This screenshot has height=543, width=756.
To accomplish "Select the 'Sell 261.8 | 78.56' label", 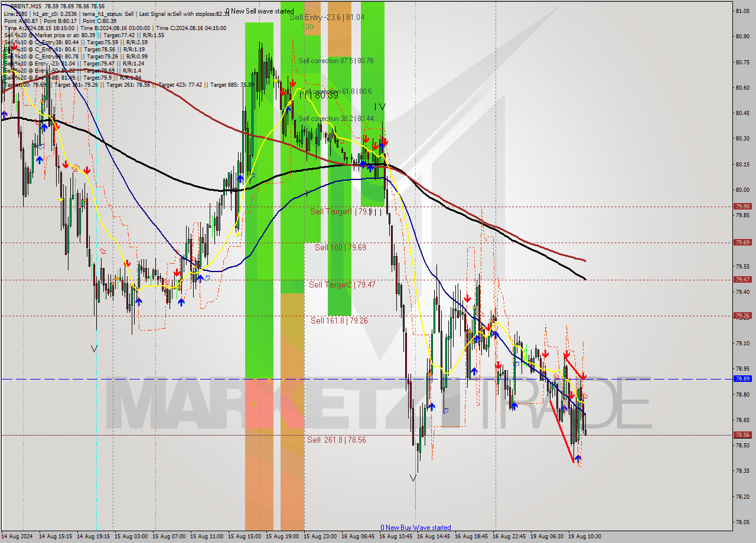I will point(337,440).
